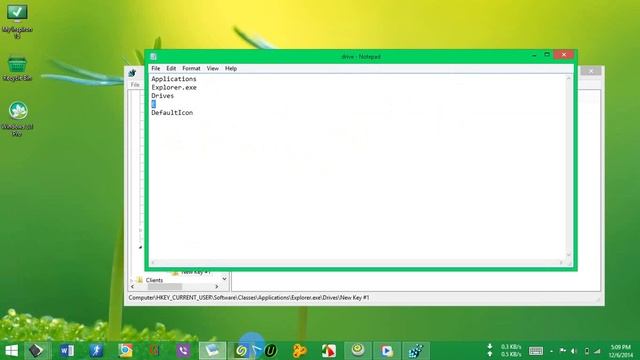Click the Registry Editor title bar icon
The width and height of the screenshot is (640, 360).
click(132, 73)
